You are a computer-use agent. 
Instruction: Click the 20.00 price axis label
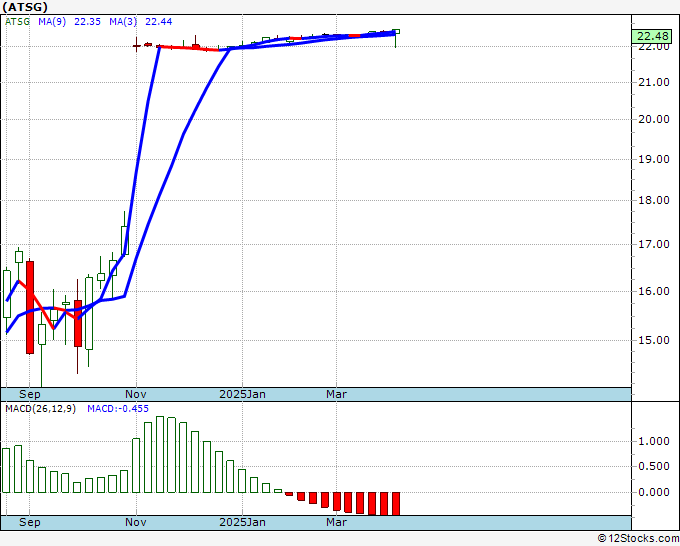(x=654, y=119)
